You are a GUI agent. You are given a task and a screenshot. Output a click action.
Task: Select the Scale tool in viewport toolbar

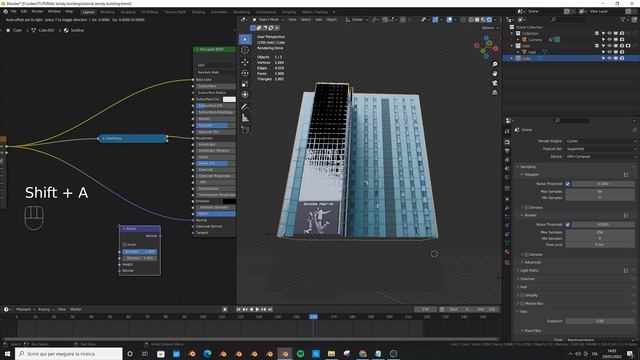(245, 84)
